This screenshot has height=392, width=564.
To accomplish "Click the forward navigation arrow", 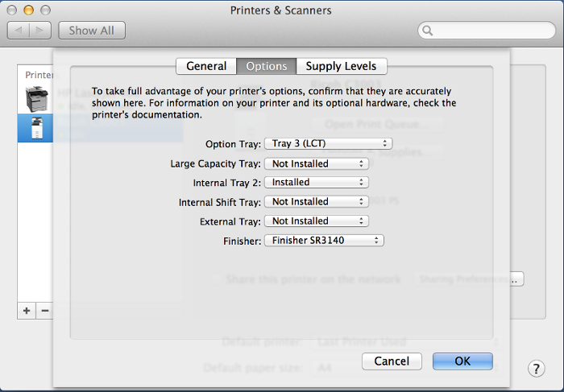I will 40,31.
